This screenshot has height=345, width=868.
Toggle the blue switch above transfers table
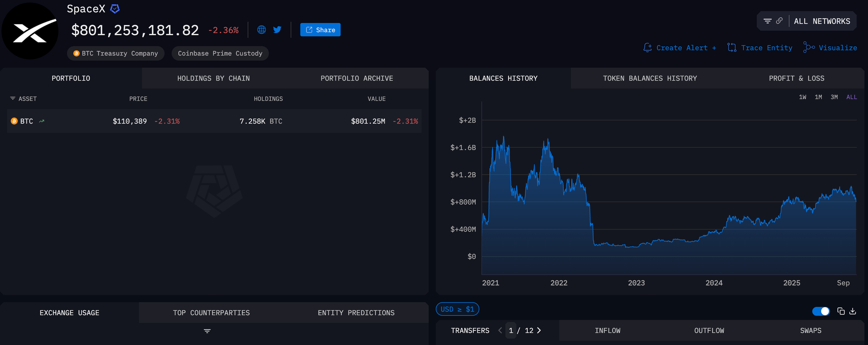[821, 311]
